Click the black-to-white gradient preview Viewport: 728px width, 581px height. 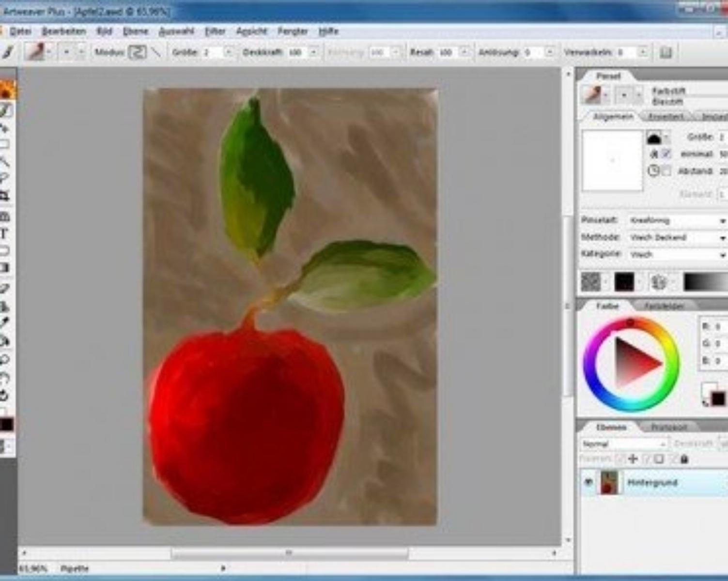point(706,282)
